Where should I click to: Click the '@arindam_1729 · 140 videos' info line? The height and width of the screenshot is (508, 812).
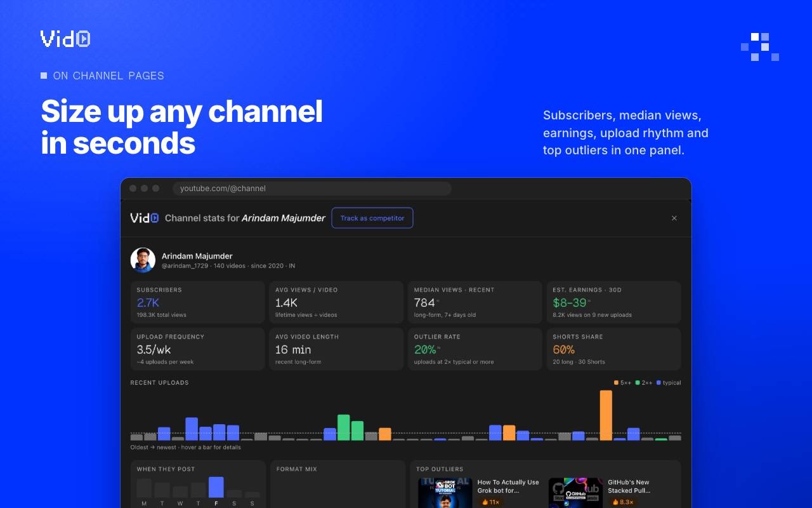pos(228,266)
